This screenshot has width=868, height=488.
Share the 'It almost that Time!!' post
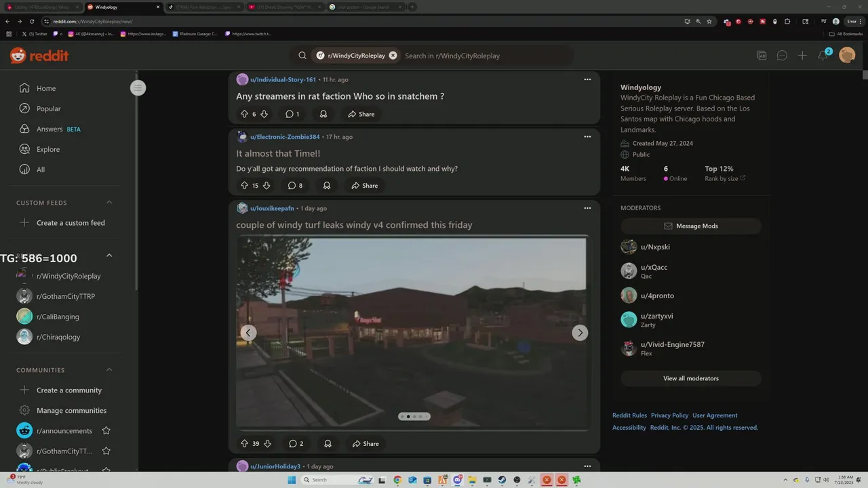pyautogui.click(x=365, y=185)
